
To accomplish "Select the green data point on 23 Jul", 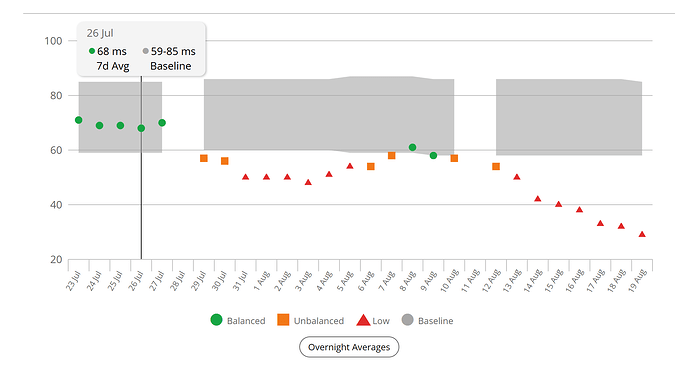I will click(79, 120).
